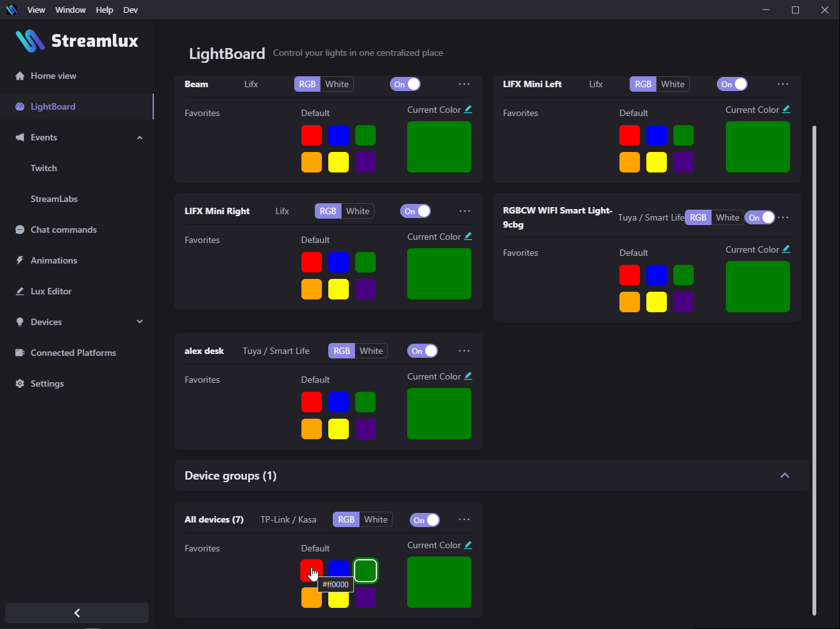This screenshot has width=840, height=629.
Task: Open Connected Platforms
Action: point(73,353)
